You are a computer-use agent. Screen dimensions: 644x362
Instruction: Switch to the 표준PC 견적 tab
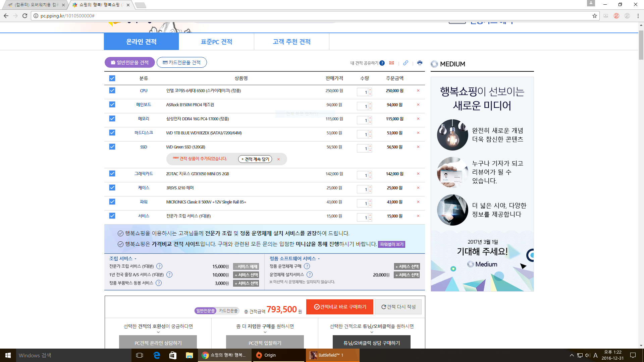216,42
